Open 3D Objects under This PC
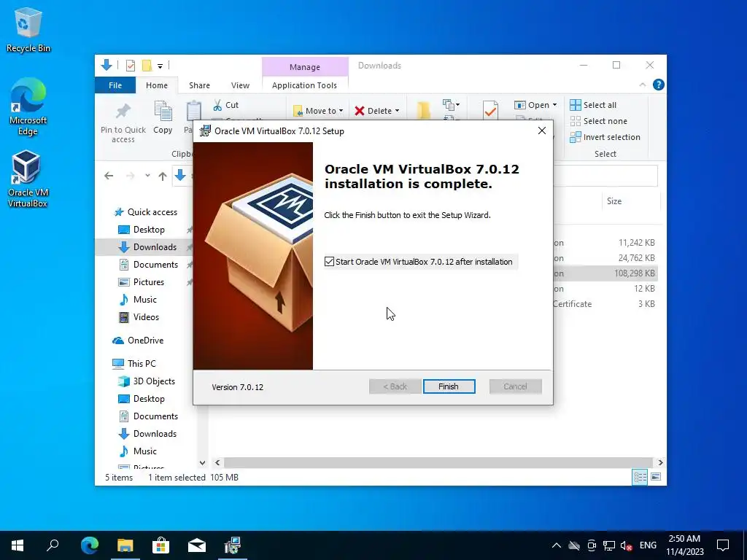The height and width of the screenshot is (560, 747). tap(146, 381)
